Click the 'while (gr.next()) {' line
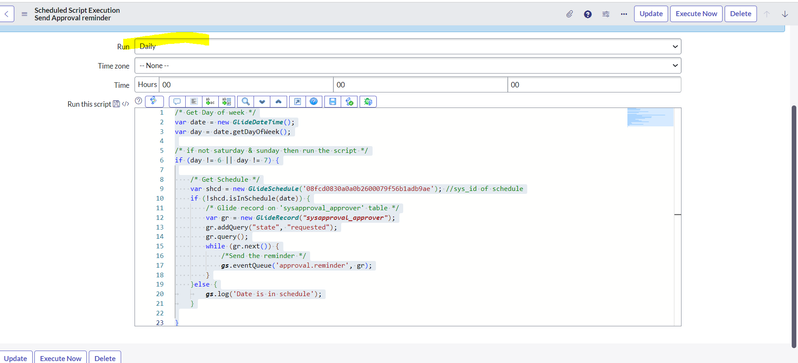 243,246
